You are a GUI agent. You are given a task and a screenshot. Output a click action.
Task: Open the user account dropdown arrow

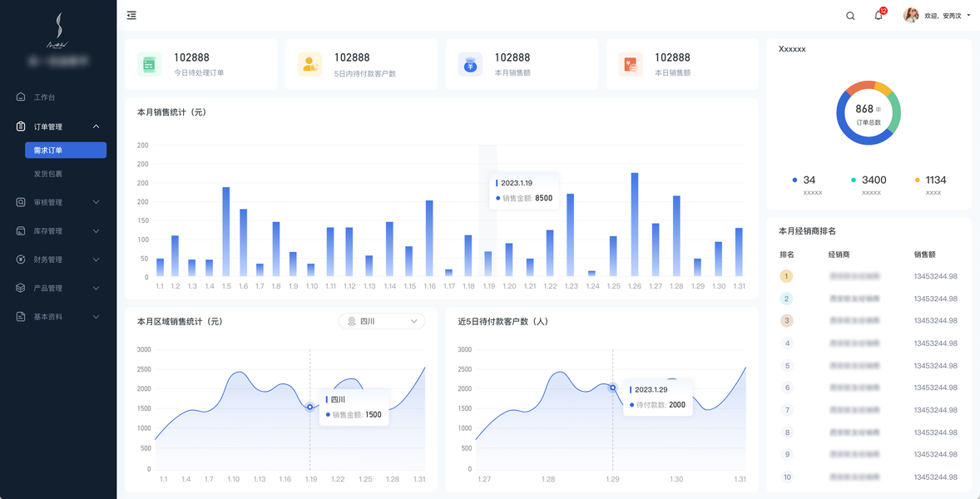click(x=968, y=16)
